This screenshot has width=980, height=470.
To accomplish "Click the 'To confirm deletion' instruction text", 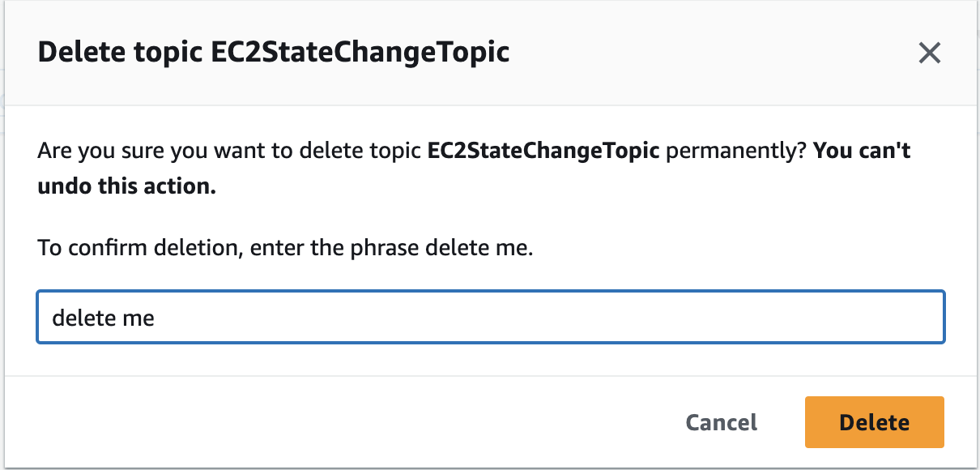I will pyautogui.click(x=285, y=247).
